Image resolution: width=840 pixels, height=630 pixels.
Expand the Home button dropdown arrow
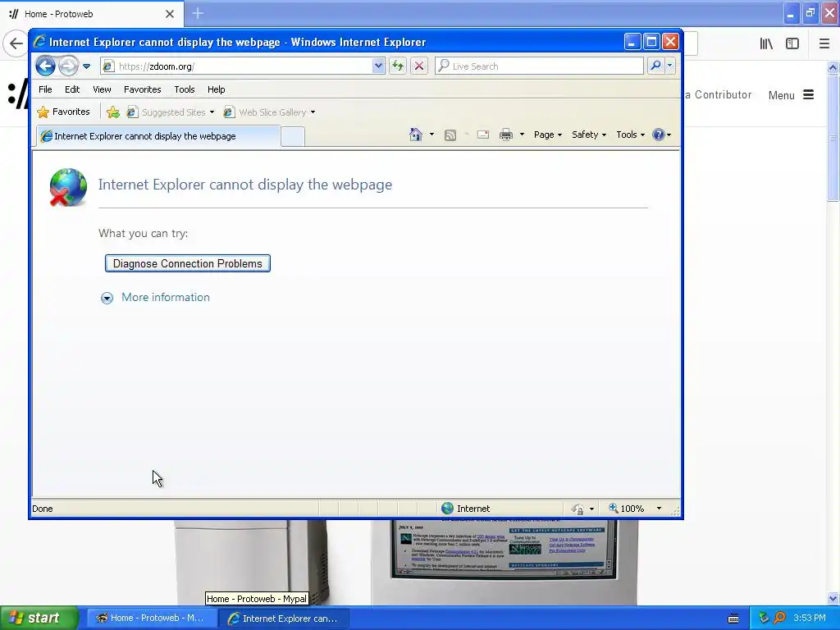click(431, 135)
